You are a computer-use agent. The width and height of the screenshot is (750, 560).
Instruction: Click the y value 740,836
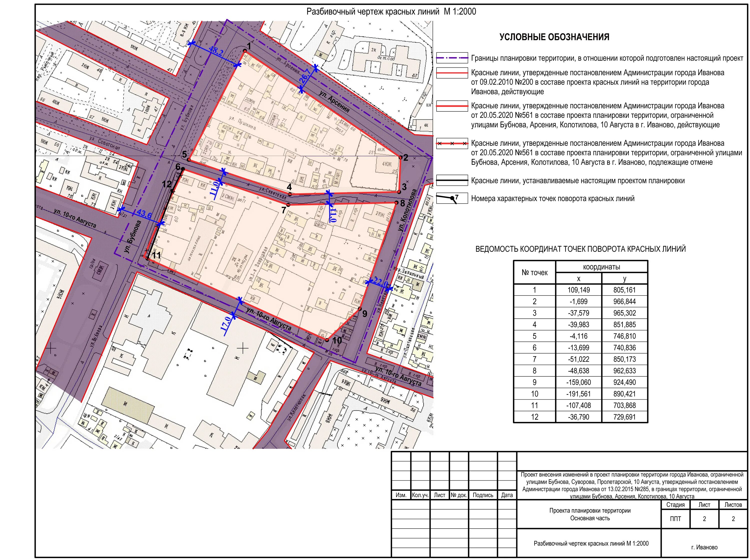(x=624, y=348)
